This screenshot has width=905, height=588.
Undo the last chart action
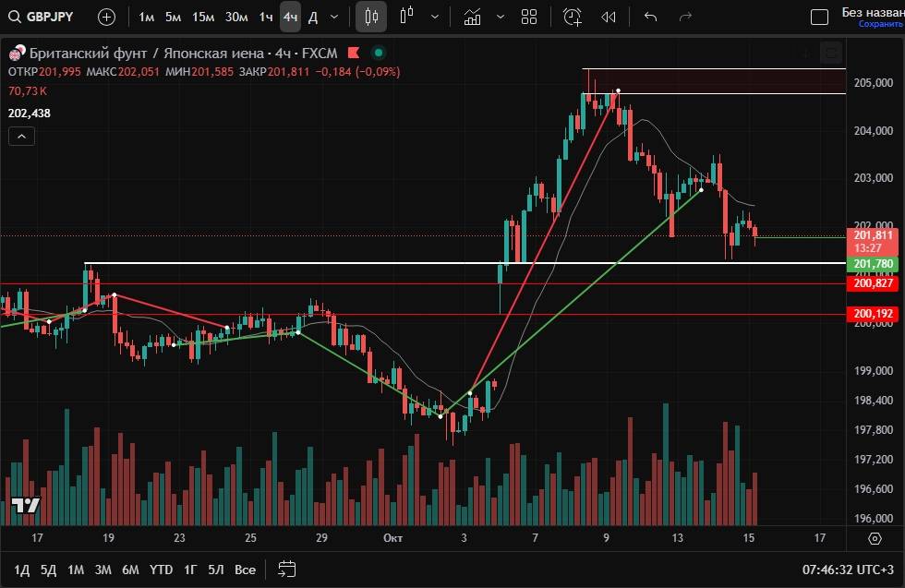(650, 17)
